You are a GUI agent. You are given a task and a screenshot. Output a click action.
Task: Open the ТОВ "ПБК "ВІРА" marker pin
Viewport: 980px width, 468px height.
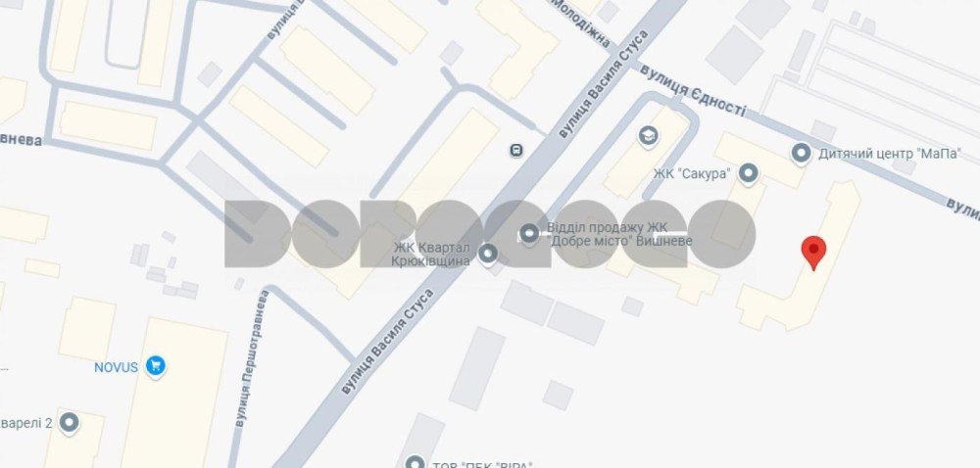click(x=415, y=463)
